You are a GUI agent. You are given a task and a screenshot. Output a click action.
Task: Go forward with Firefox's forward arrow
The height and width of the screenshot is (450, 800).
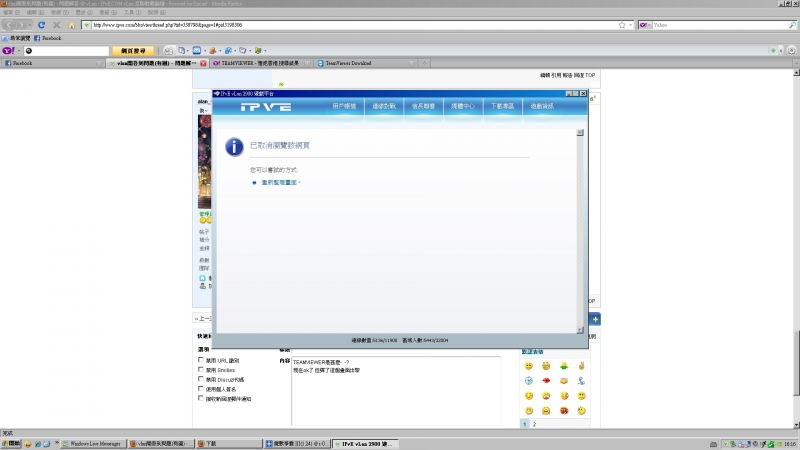coord(20,24)
